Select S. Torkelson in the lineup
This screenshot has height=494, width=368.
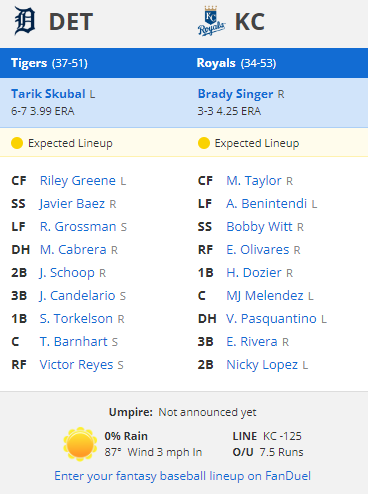[x=76, y=319]
